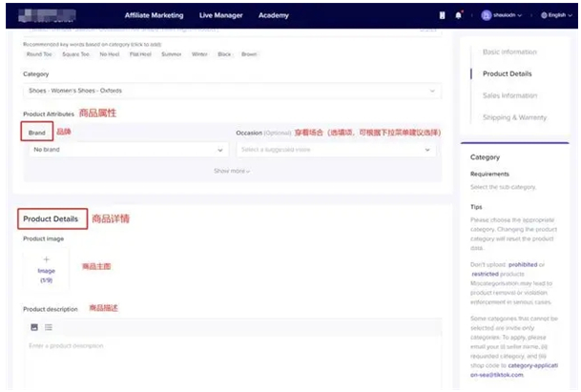
Task: Click the user avatar icon
Action: coord(486,15)
